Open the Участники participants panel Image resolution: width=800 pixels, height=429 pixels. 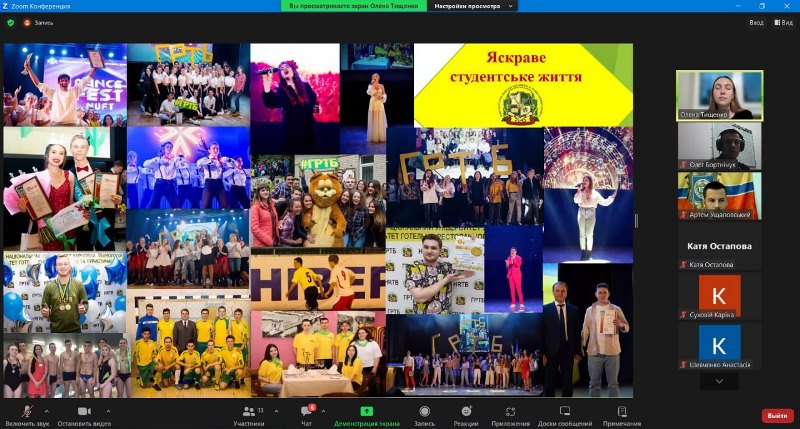[248, 413]
